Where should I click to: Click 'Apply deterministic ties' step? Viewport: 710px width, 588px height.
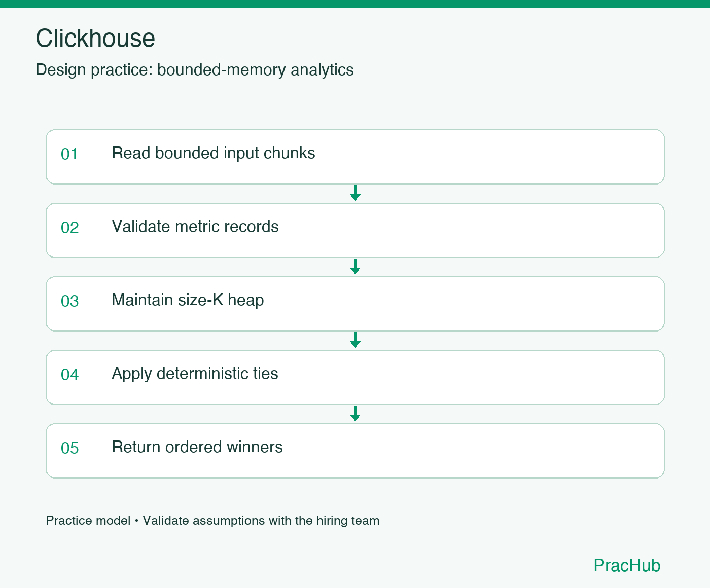pyautogui.click(x=355, y=377)
